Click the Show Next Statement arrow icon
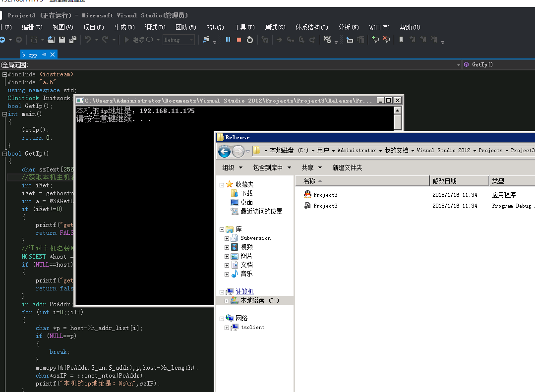This screenshot has width=535, height=392. click(x=279, y=40)
